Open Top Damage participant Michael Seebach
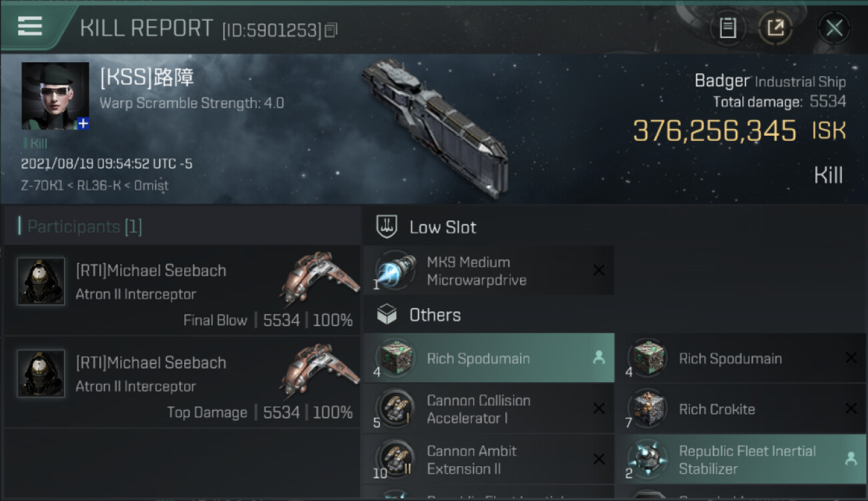This screenshot has width=868, height=501. click(x=182, y=383)
